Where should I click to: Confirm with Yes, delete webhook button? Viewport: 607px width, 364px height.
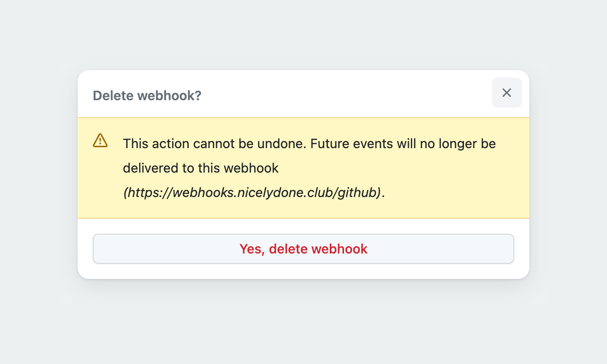(x=303, y=249)
